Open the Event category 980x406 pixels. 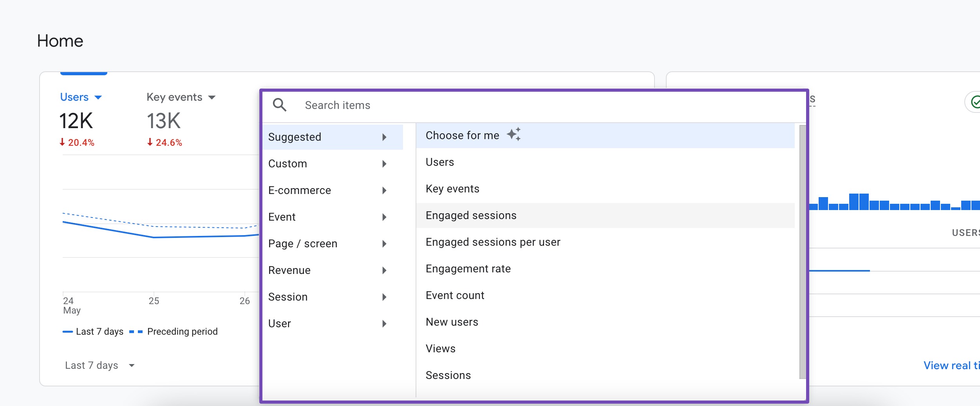(x=333, y=217)
